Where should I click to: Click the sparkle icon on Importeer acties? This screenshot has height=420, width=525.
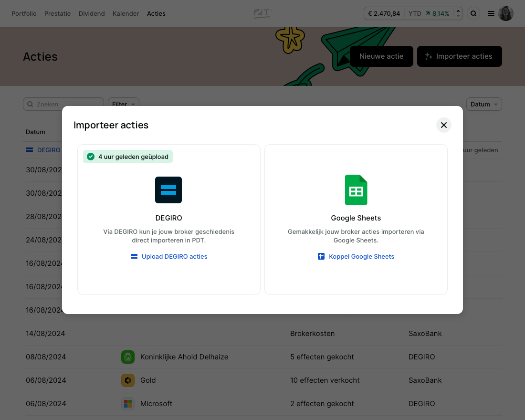coord(428,56)
